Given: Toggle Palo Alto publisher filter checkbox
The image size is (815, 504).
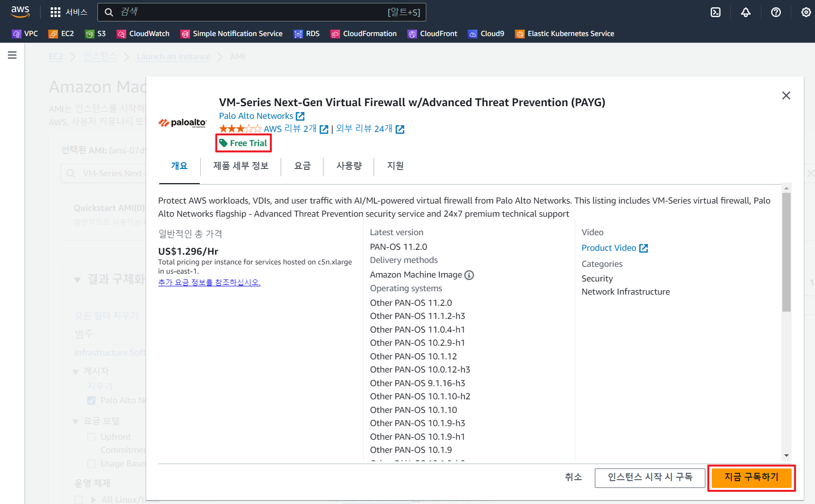Looking at the screenshot, I should coord(91,400).
